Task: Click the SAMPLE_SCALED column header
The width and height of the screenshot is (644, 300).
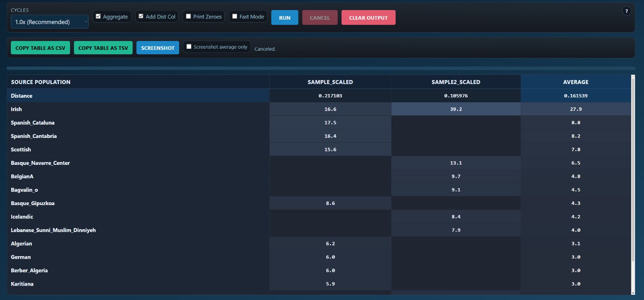Action: 330,82
